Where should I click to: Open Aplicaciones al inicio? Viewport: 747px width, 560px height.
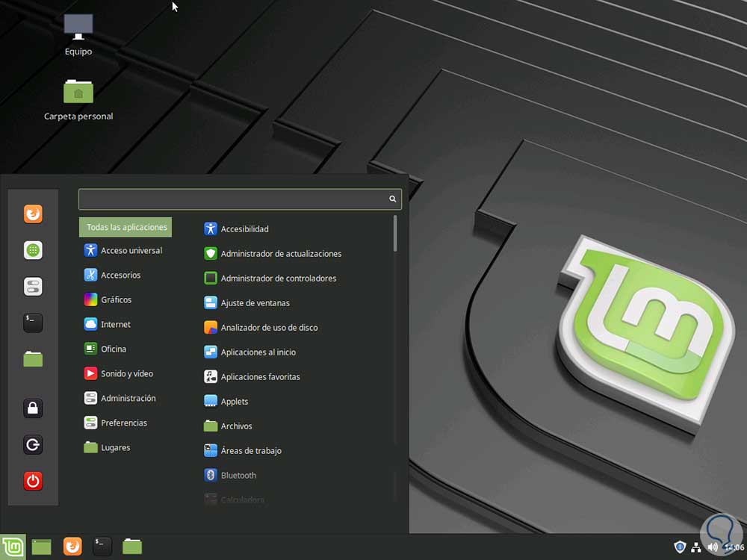[250, 352]
